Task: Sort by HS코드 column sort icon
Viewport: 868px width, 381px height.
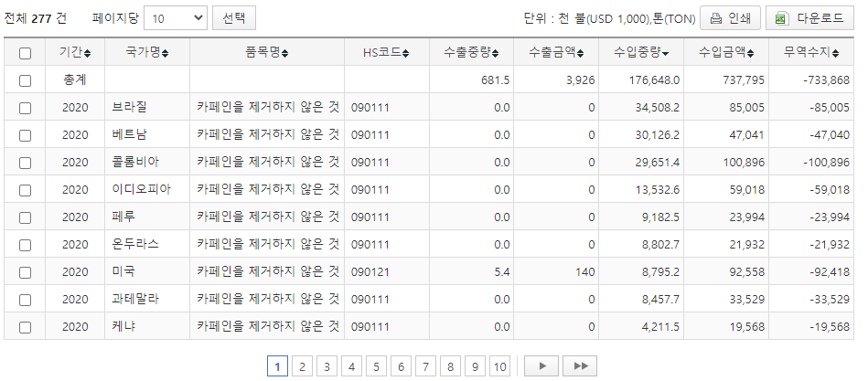Action: [405, 53]
